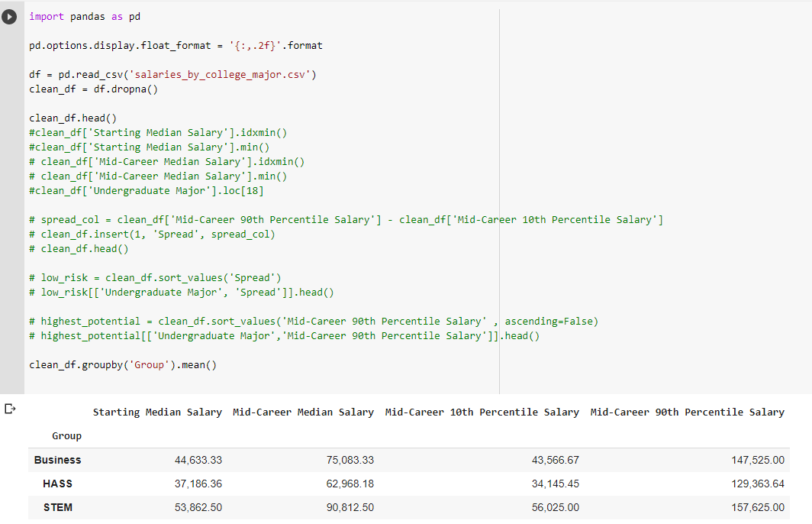Select the Business row label
Image resolution: width=812 pixels, height=524 pixels.
[57, 460]
